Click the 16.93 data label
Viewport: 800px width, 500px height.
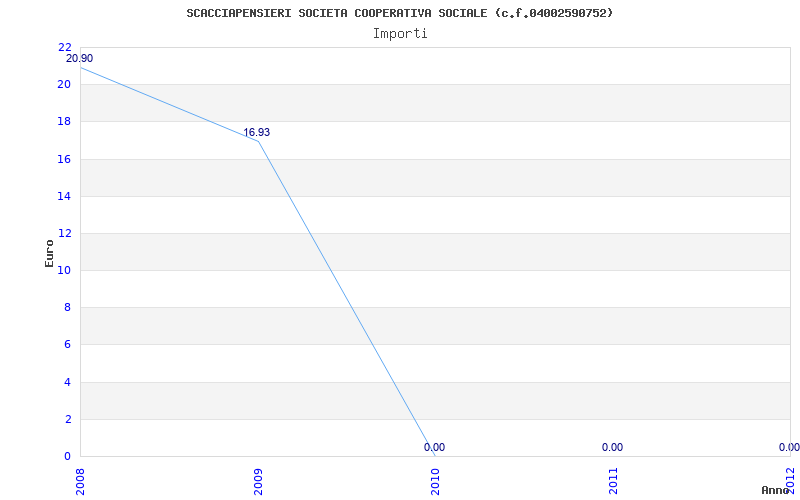click(256, 132)
